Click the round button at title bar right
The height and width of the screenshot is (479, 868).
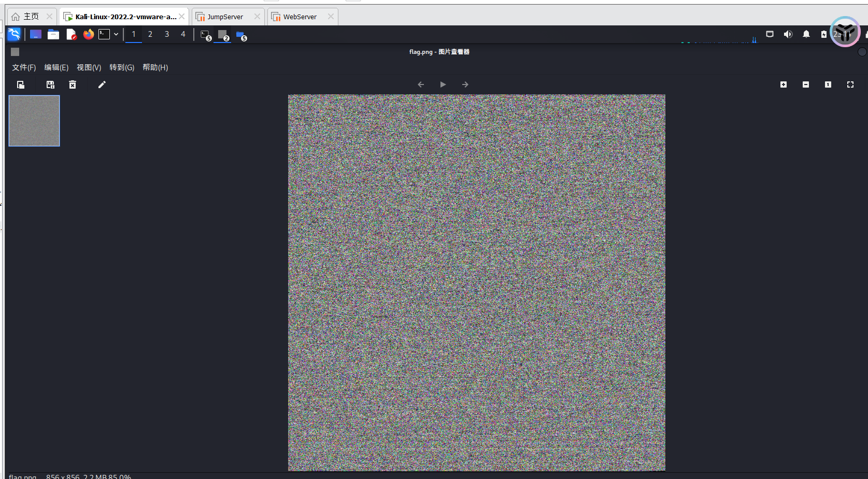point(862,52)
